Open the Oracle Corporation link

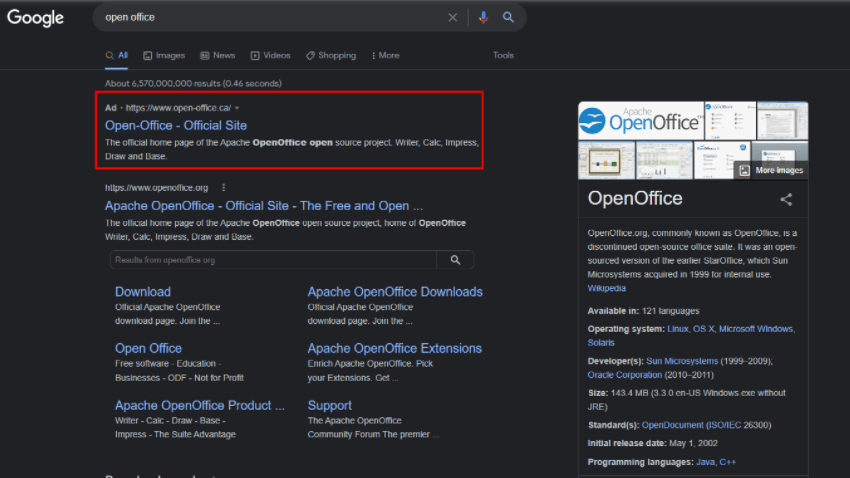coord(624,374)
